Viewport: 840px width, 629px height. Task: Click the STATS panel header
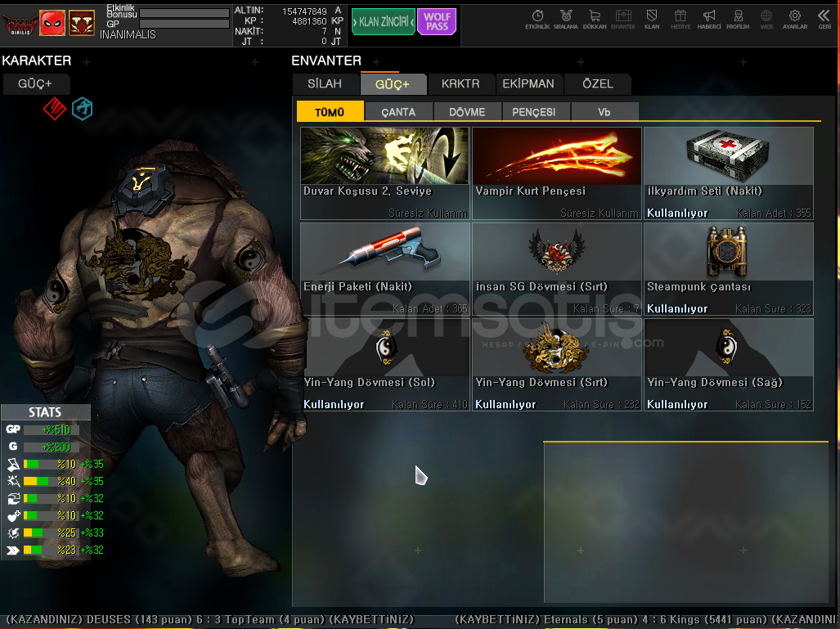tap(46, 412)
